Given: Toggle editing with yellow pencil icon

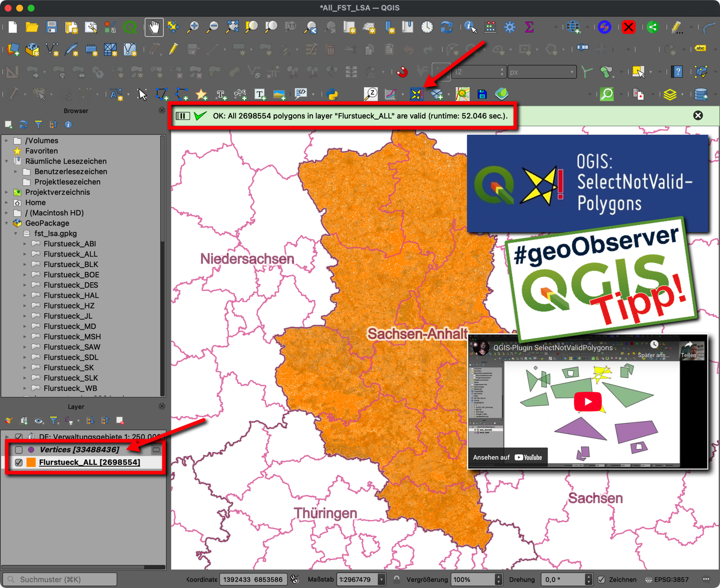Looking at the screenshot, I should (173, 48).
